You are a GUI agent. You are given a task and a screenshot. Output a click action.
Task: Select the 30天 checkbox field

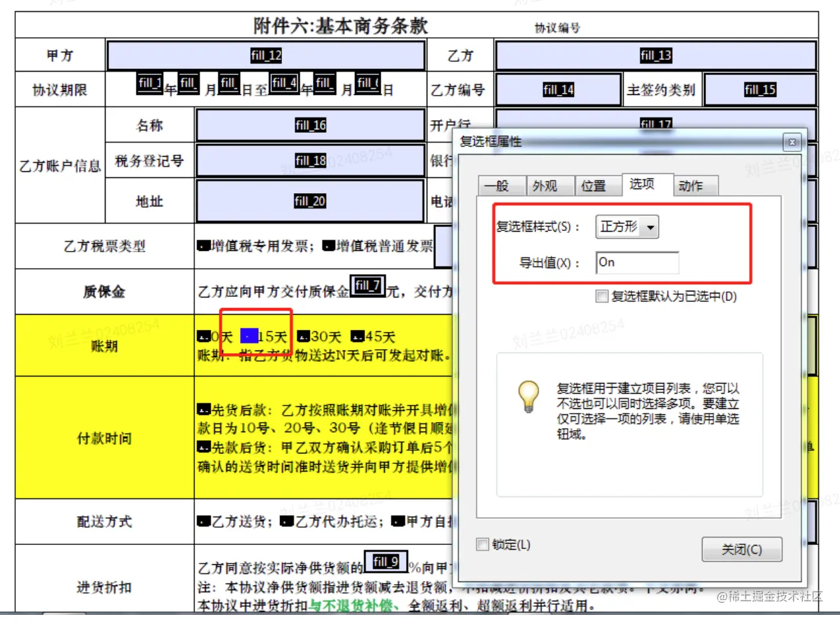pos(303,337)
